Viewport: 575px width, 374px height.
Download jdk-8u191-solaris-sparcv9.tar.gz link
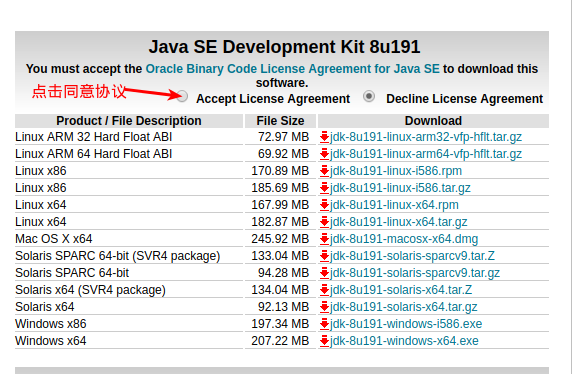point(415,273)
